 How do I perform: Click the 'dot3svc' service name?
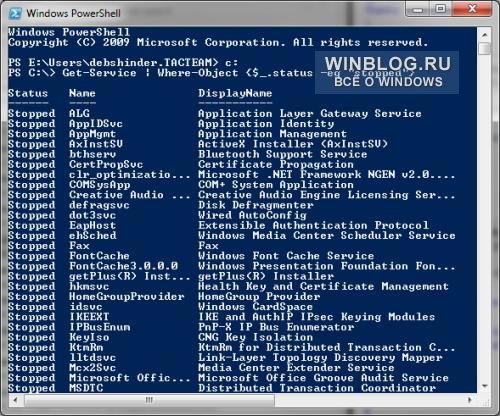(x=92, y=215)
